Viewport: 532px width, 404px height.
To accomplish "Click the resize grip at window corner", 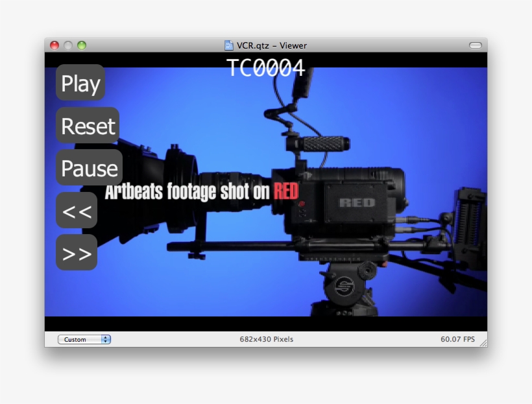I will [x=483, y=342].
